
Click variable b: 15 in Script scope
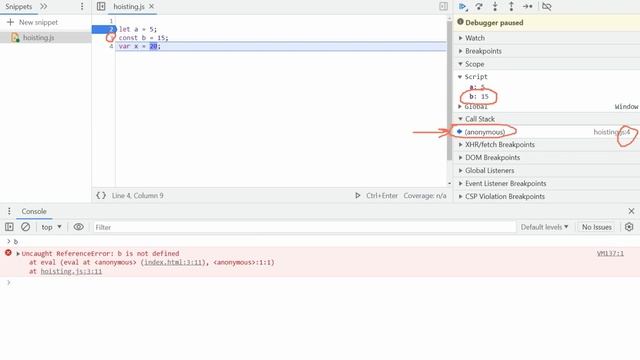pos(479,97)
